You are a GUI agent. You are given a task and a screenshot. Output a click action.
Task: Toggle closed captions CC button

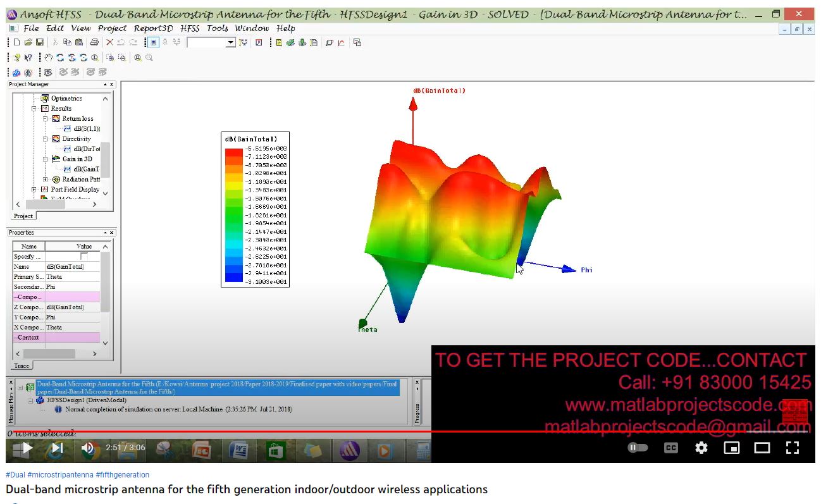coord(670,448)
